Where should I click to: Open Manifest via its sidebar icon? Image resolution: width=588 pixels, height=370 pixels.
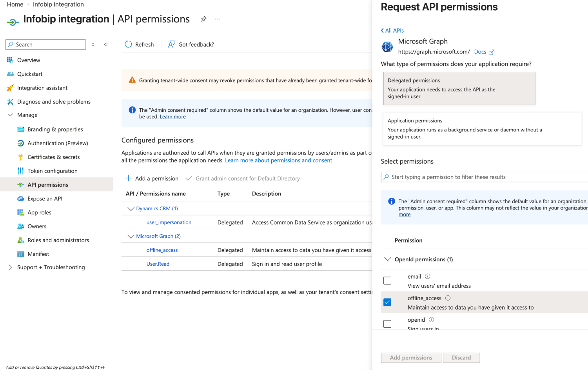(20, 254)
